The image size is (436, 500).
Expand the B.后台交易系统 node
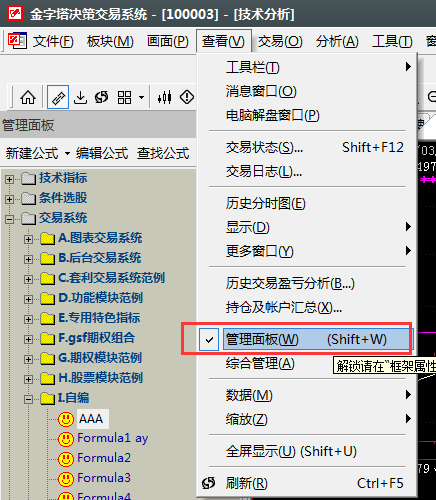click(x=28, y=259)
